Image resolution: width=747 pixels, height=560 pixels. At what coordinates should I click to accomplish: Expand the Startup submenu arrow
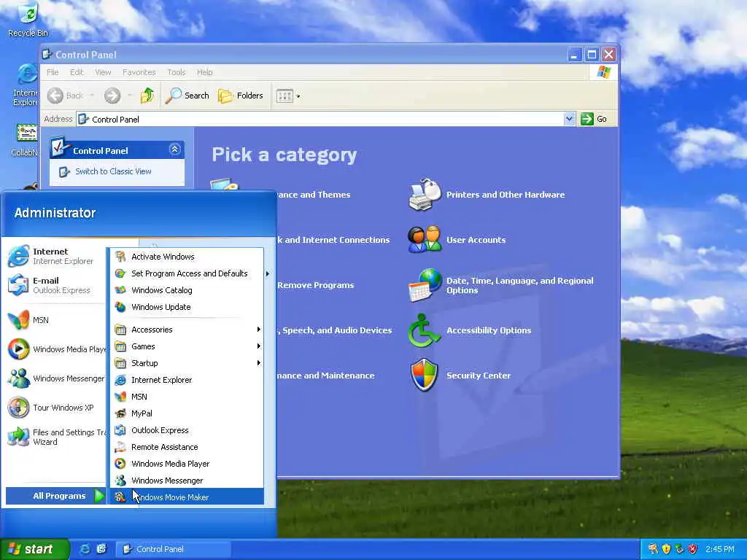coord(259,363)
